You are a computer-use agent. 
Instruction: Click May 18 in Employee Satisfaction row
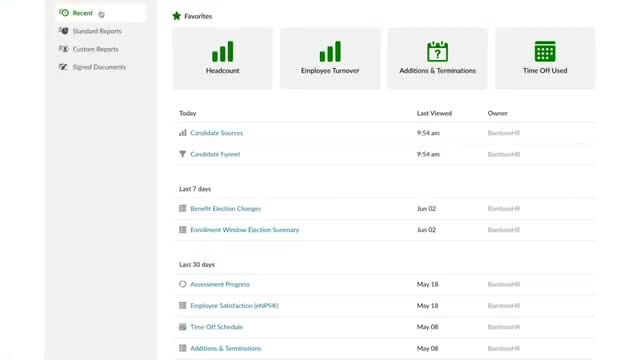(427, 305)
